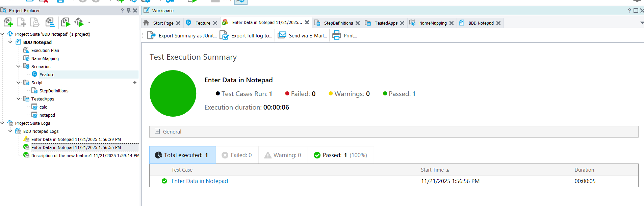The height and width of the screenshot is (206, 644).
Task: Filter by Total executed: 1
Action: pyautogui.click(x=183, y=155)
